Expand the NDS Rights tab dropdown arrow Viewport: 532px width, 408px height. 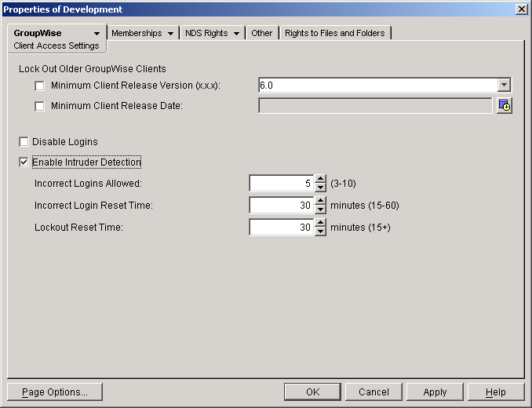236,33
